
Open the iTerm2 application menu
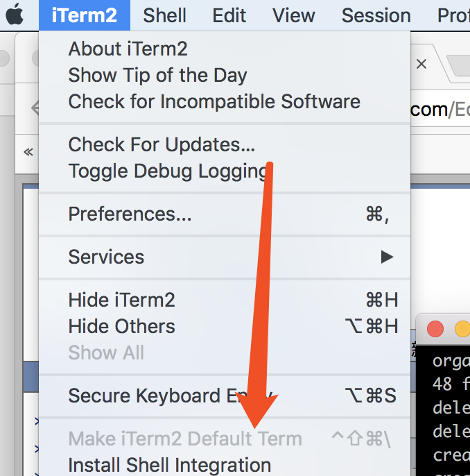(x=85, y=15)
